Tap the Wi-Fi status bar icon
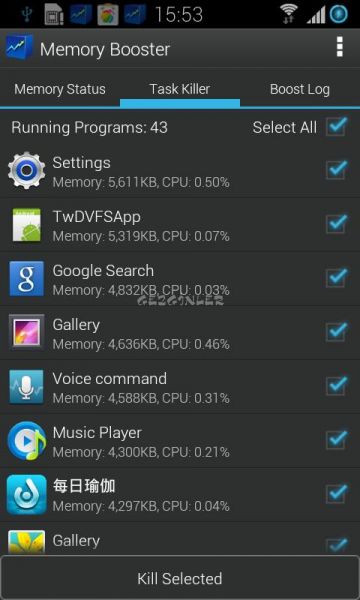Viewport: 360px width, 600px height. pos(289,14)
